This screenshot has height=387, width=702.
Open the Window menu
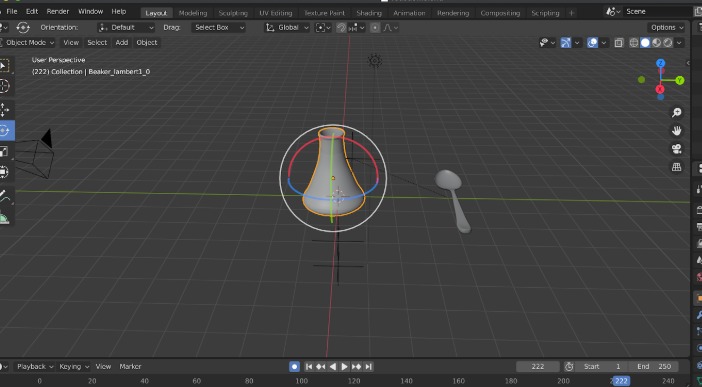tap(90, 12)
